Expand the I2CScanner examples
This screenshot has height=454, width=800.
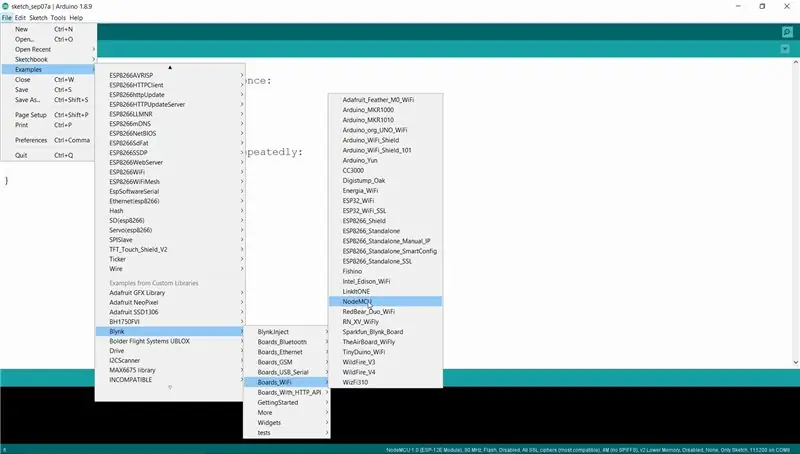(x=170, y=361)
